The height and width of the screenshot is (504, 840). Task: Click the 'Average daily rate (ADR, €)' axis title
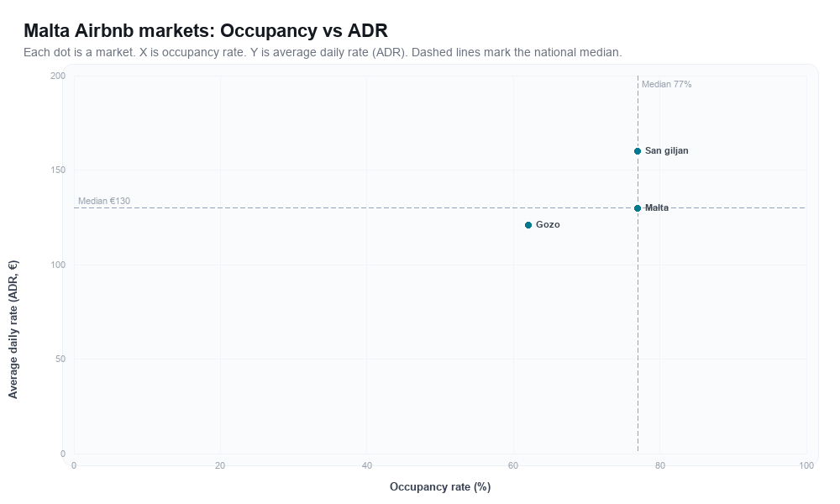13,329
